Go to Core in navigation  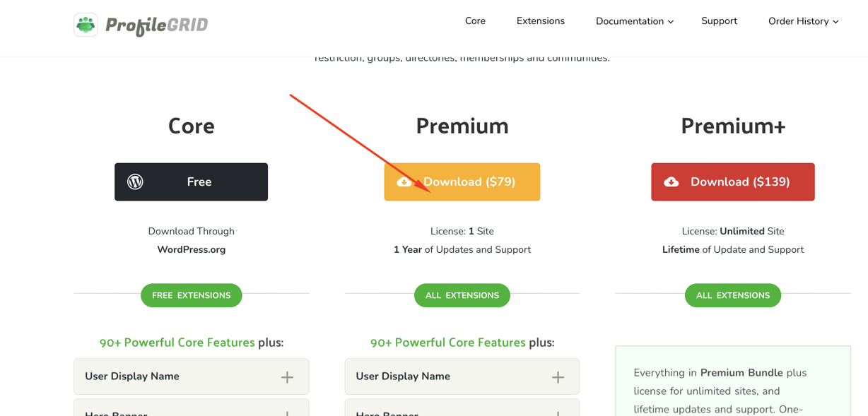(x=475, y=21)
